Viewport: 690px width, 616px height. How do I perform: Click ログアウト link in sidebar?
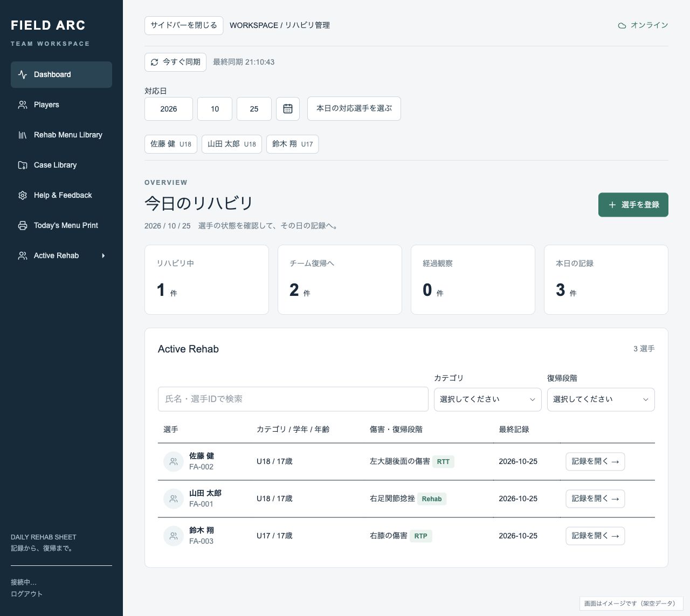(26, 594)
